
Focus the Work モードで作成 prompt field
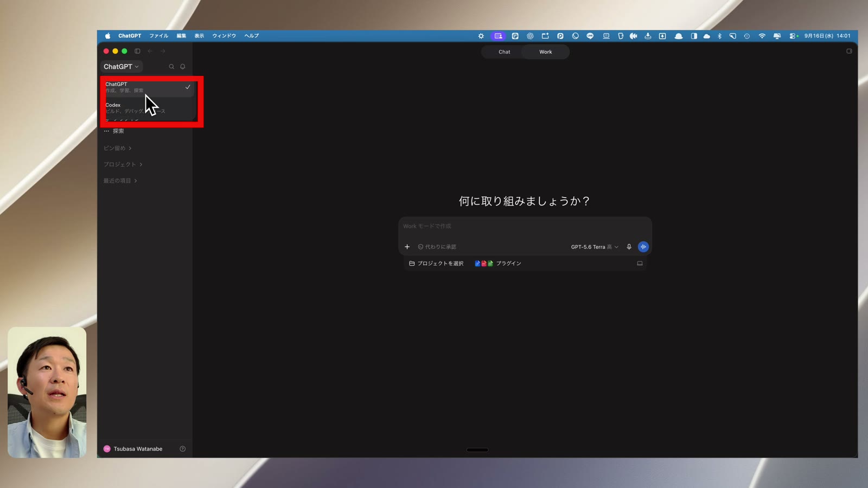[525, 226]
